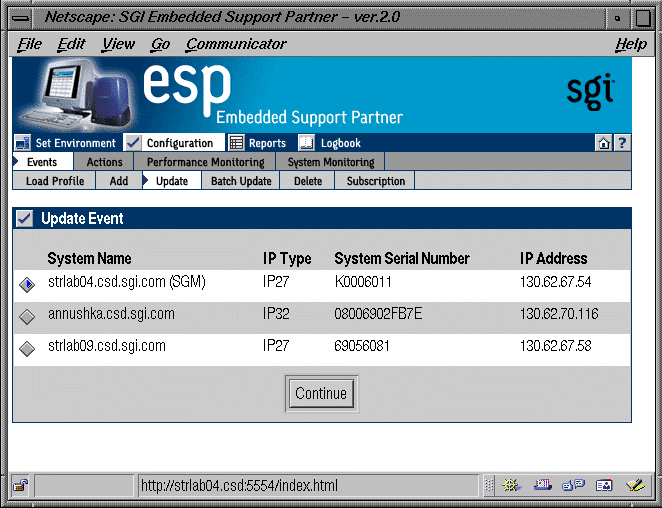Click IP address 130.62.70.116
The image size is (662, 508).
point(559,314)
